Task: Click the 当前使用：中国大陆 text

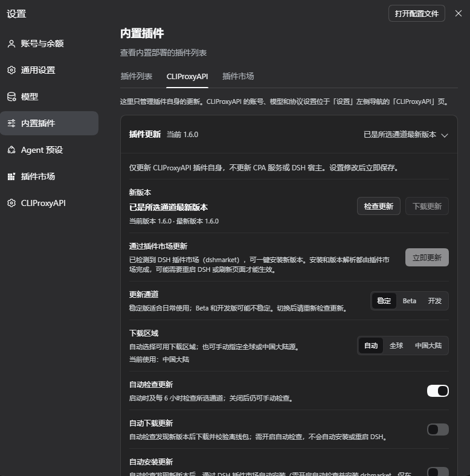Action: tap(159, 360)
